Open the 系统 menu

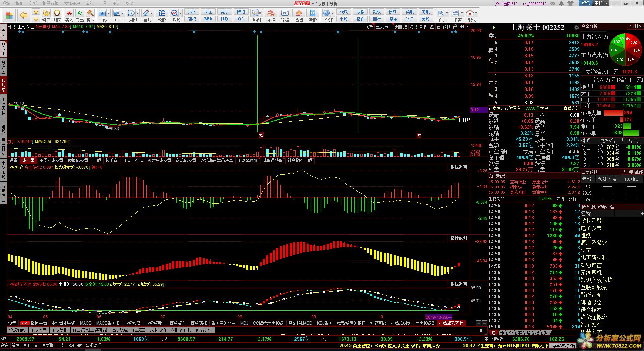point(6,3)
